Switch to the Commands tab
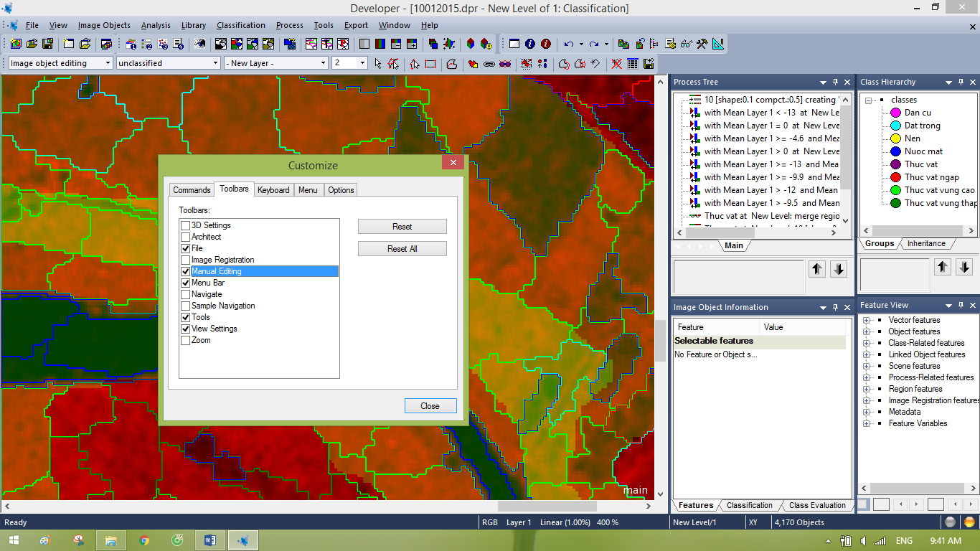 (x=192, y=190)
